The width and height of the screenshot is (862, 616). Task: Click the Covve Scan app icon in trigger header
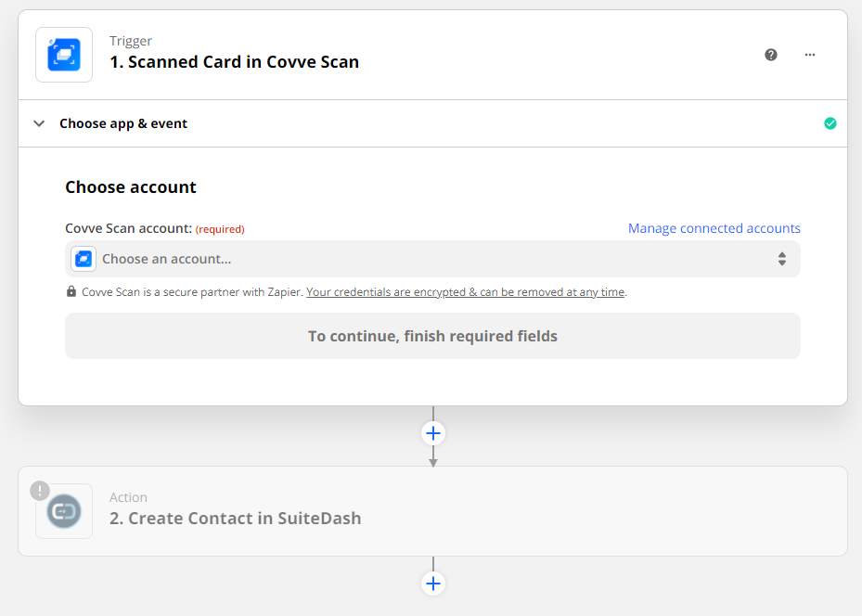pyautogui.click(x=64, y=55)
